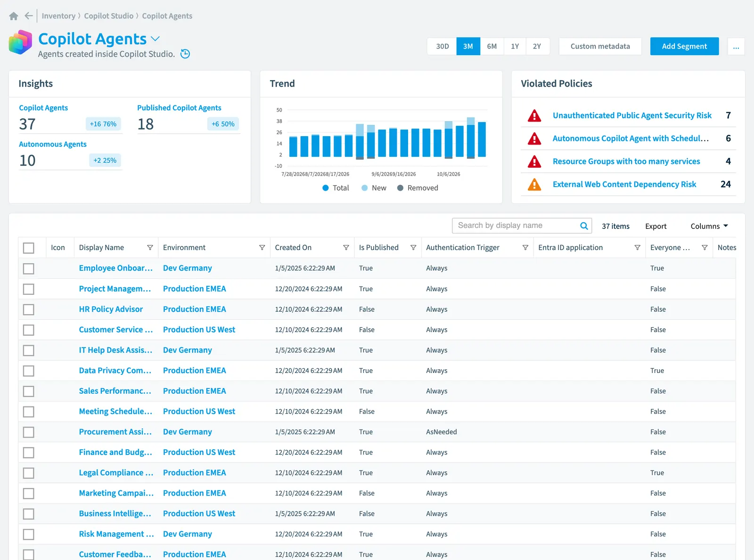This screenshot has width=754, height=560.
Task: Click the search magnifier icon
Action: click(x=584, y=226)
